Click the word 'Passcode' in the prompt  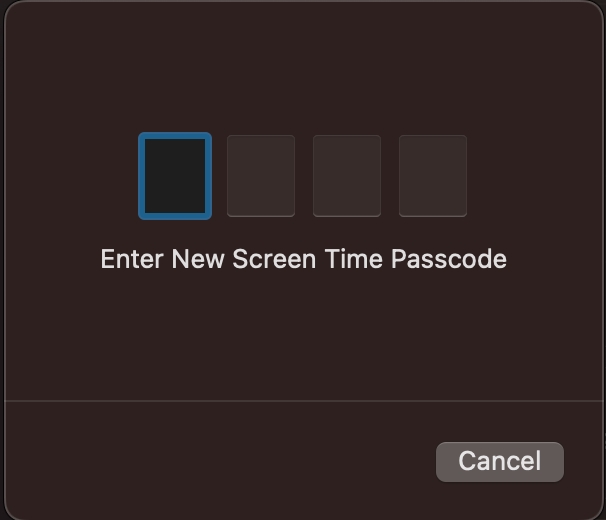tap(449, 259)
